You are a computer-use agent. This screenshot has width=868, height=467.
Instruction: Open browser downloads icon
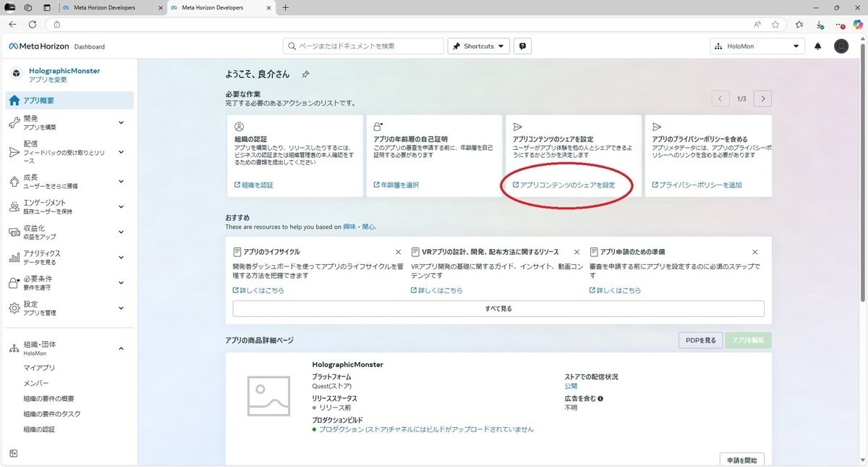tap(820, 24)
